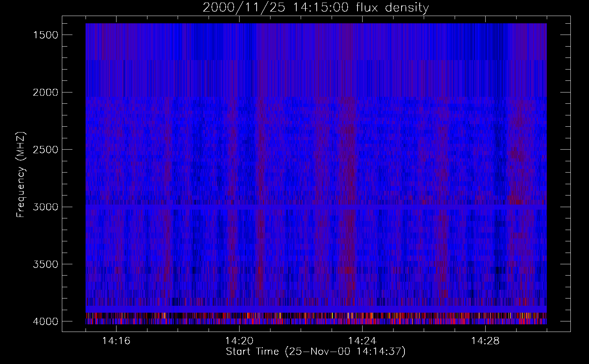Click the 3000 frequency tick label
Viewport: 589px width, 364px height.
click(46, 207)
